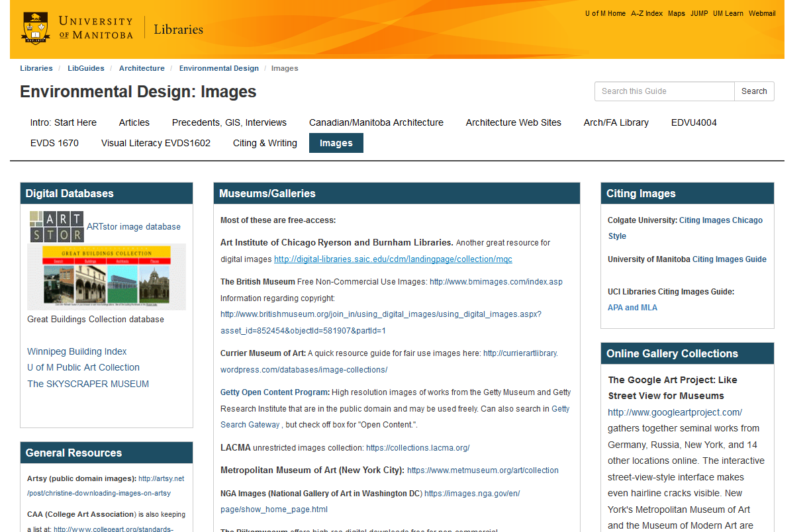807x532 pixels.
Task: Open googleartproject.com link
Action: (x=675, y=412)
